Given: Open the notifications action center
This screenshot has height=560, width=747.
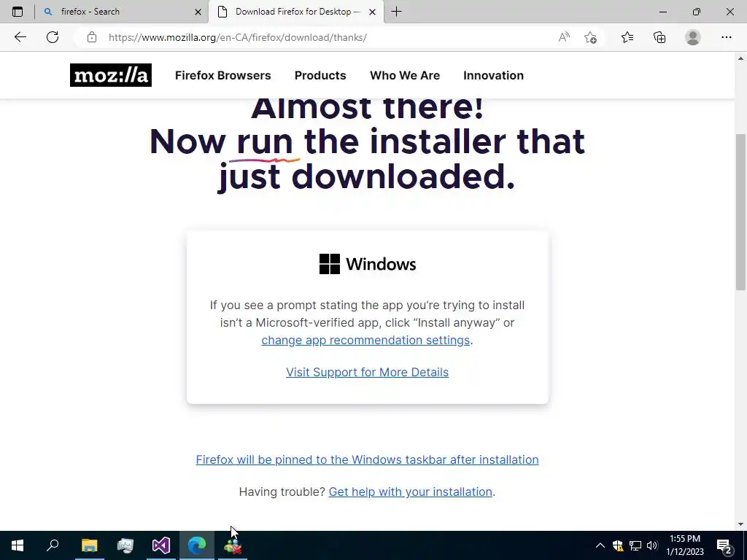Looking at the screenshot, I should [724, 545].
